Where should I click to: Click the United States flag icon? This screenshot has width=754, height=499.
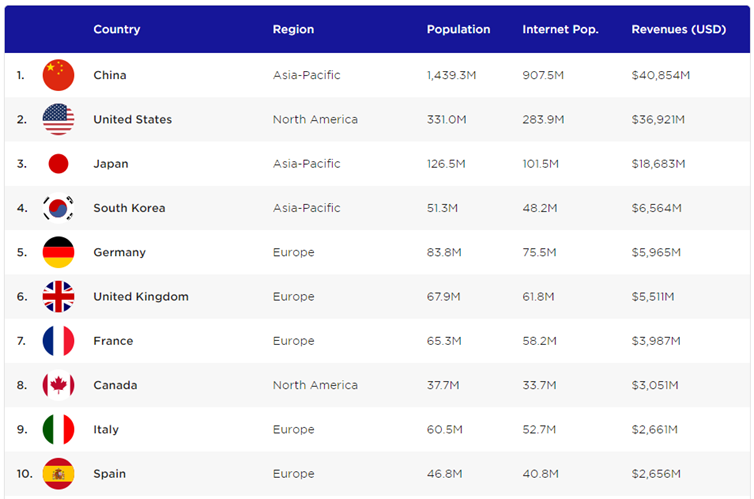(58, 120)
